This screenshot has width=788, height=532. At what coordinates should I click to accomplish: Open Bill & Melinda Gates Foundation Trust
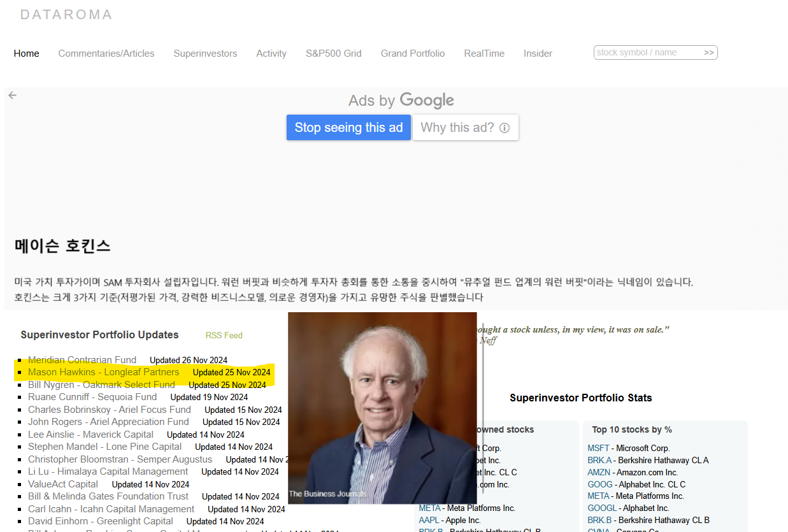(x=108, y=496)
